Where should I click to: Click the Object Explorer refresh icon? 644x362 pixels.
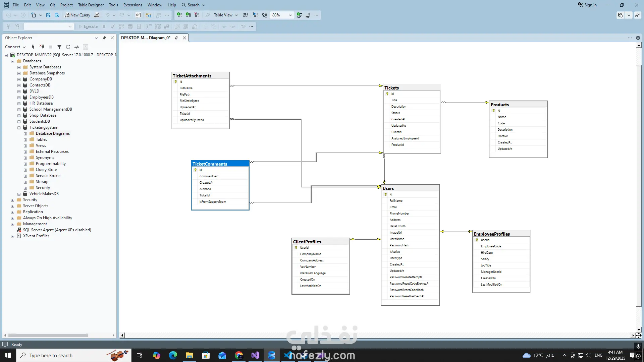coord(68,47)
